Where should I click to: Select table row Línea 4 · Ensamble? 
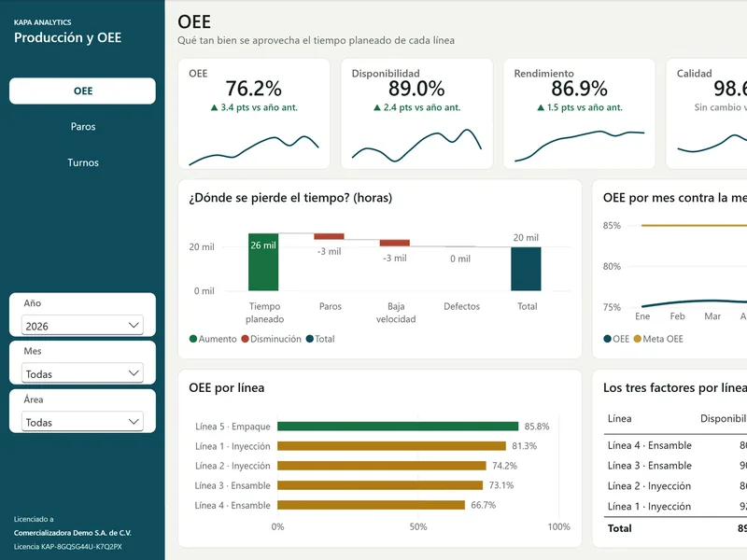(675, 445)
